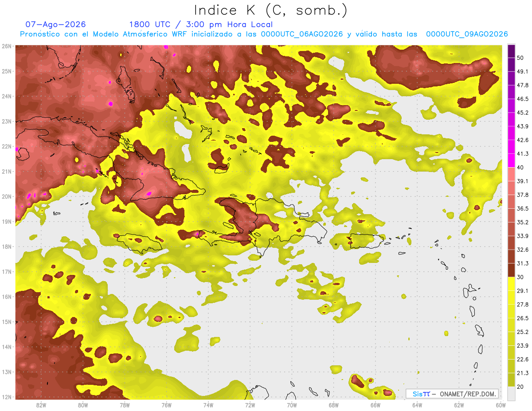
Task: Click the legend value "33.9"
Action: [x=523, y=236]
